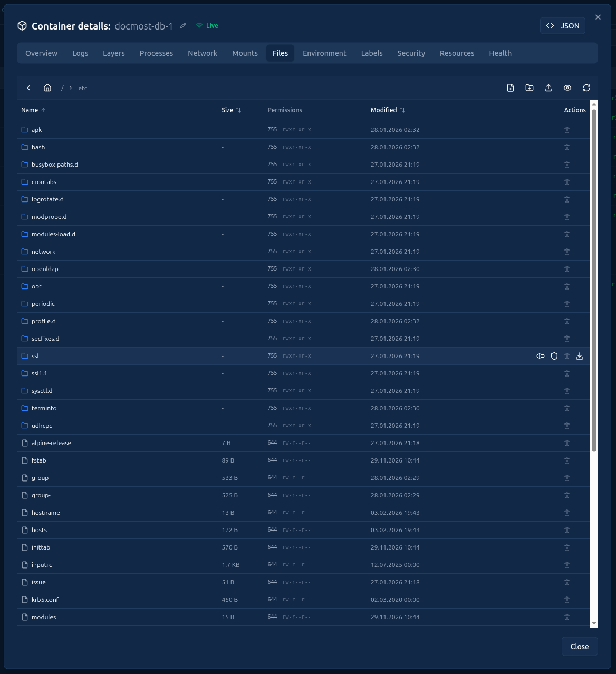
Task: Download the ssl folder
Action: pos(580,356)
